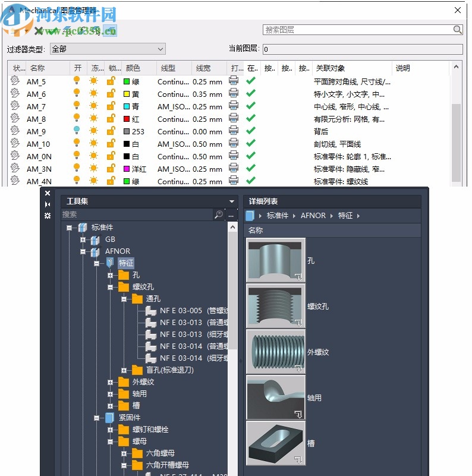Click AM_ISO linetype of layer AM_10
This screenshot has height=476, width=472.
click(x=174, y=144)
